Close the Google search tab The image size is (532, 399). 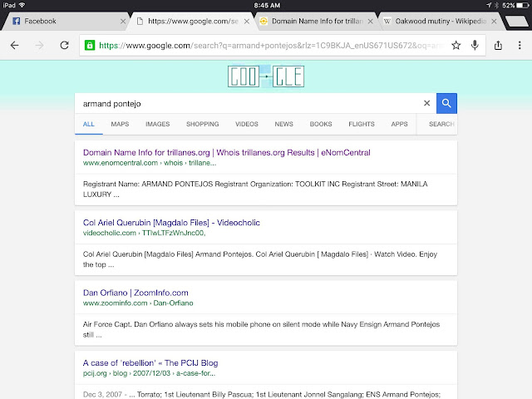pyautogui.click(x=247, y=22)
